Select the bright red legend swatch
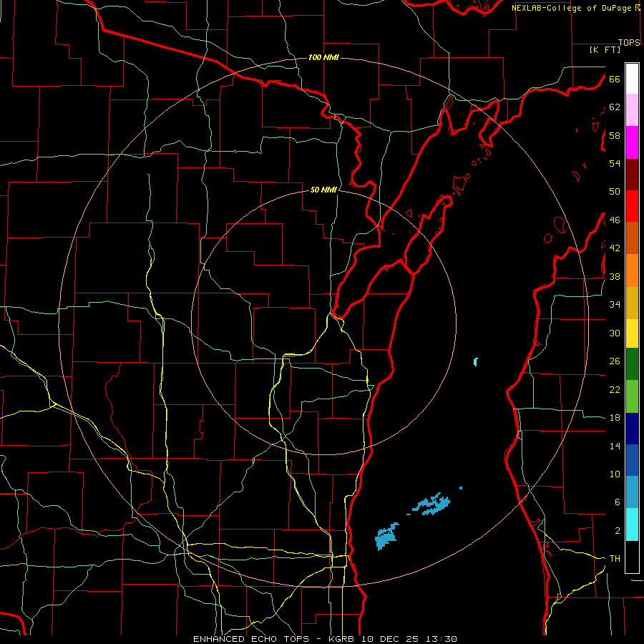 [x=632, y=206]
